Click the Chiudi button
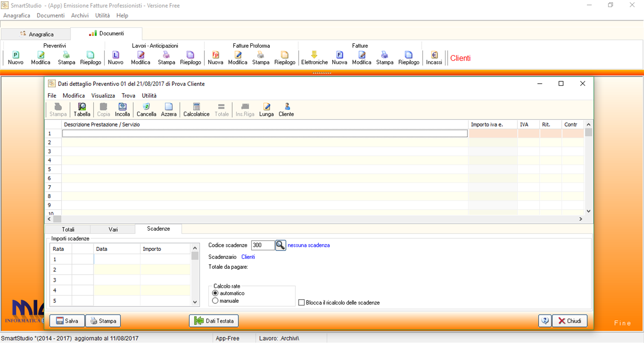 click(570, 321)
